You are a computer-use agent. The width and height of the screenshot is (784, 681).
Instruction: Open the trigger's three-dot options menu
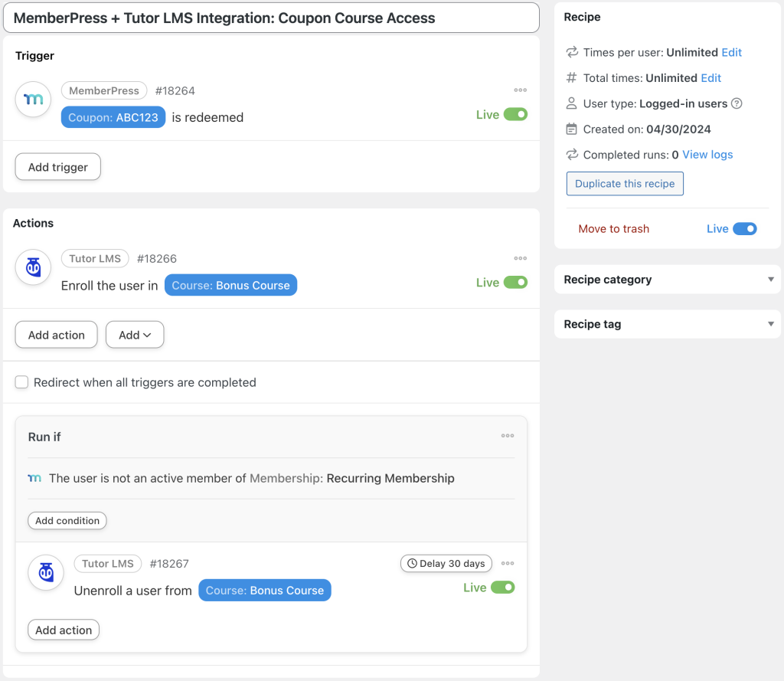click(x=521, y=90)
